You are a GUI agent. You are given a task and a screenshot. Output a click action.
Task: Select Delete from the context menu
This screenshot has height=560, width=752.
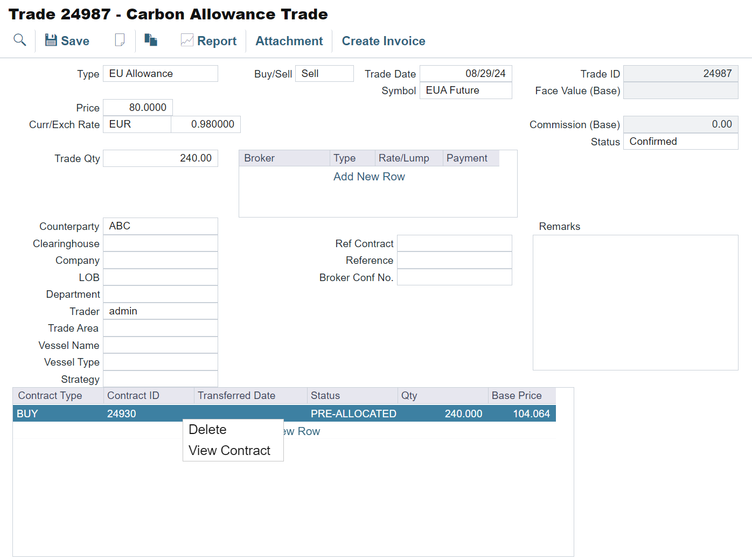207,429
